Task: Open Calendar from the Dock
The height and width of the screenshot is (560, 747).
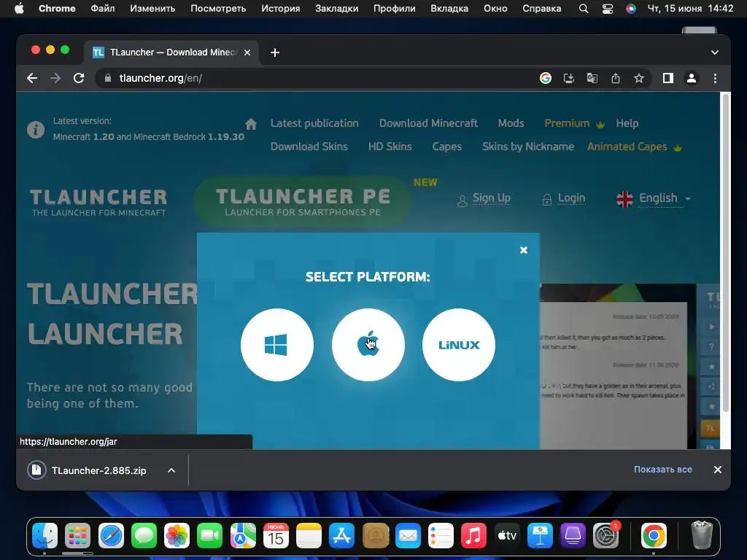Action: click(276, 536)
